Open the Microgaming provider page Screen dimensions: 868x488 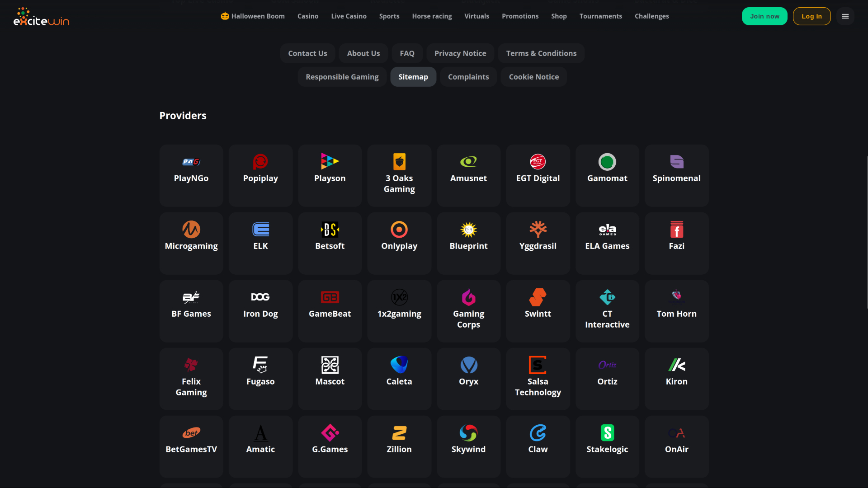pos(191,243)
